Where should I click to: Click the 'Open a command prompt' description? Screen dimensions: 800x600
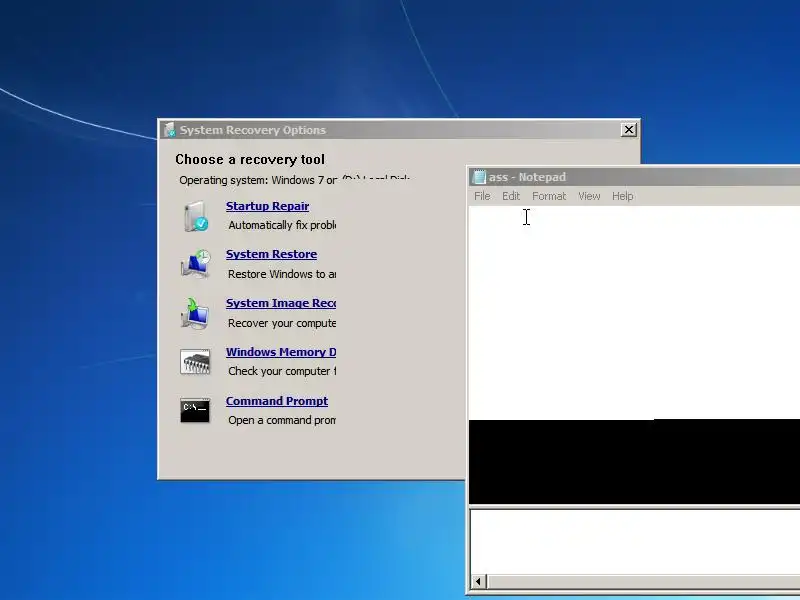[x=282, y=420]
